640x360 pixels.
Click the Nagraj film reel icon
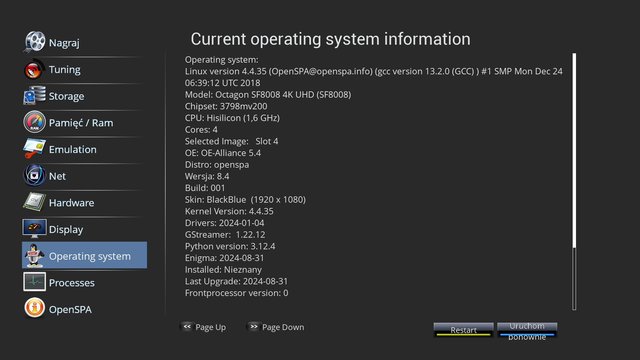tap(34, 41)
